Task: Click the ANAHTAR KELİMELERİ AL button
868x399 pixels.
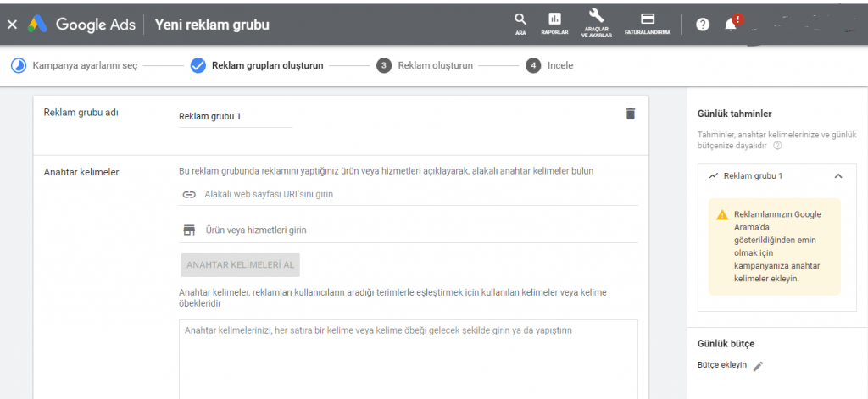Action: (x=240, y=264)
